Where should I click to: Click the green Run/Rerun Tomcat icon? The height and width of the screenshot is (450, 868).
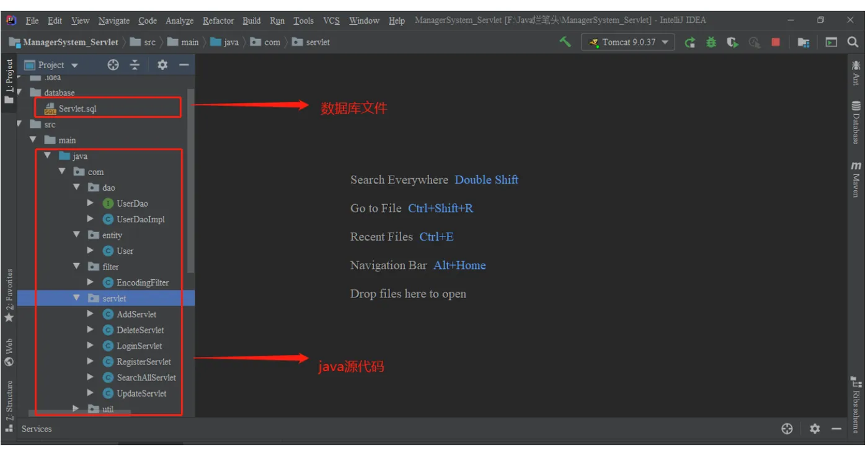[689, 42]
